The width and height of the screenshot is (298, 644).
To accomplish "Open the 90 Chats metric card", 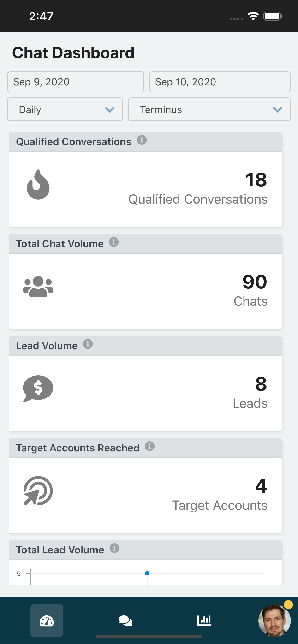I will point(145,291).
